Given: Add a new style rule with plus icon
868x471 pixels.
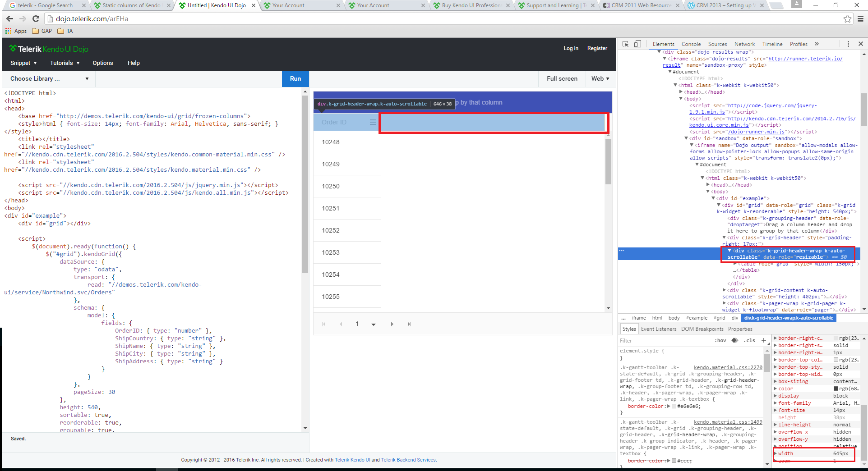Looking at the screenshot, I should click(x=764, y=341).
